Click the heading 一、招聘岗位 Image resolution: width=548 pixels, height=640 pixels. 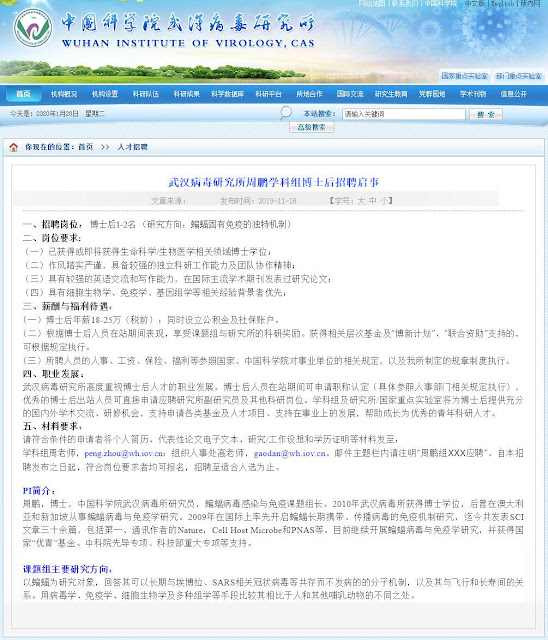click(51, 224)
